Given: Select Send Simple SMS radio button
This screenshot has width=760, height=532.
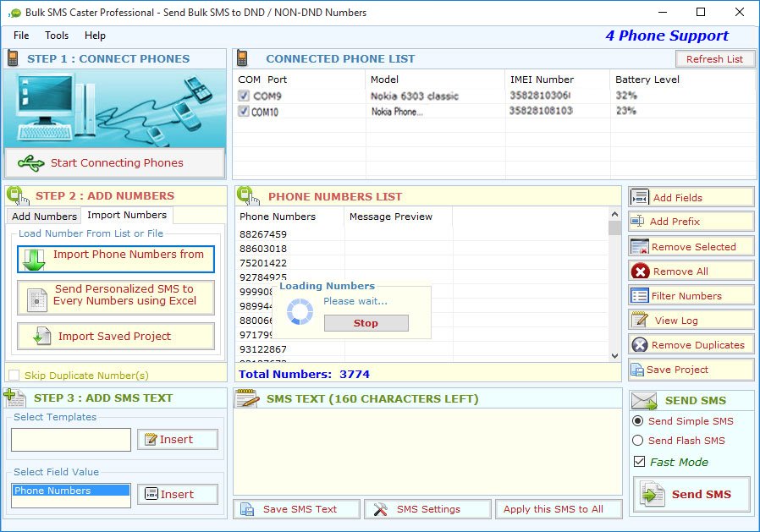Looking at the screenshot, I should [638, 421].
